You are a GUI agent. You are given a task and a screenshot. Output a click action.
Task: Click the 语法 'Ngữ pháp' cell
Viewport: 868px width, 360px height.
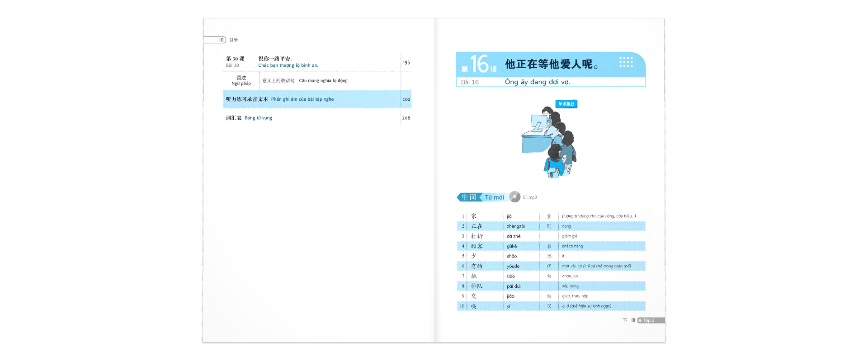pos(241,80)
